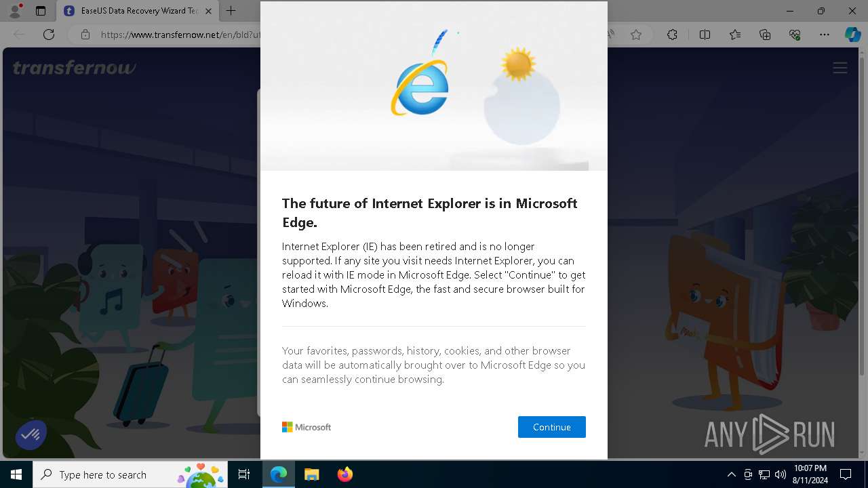The width and height of the screenshot is (868, 488).
Task: Click the Microsoft logo in the dialog
Action: click(307, 427)
